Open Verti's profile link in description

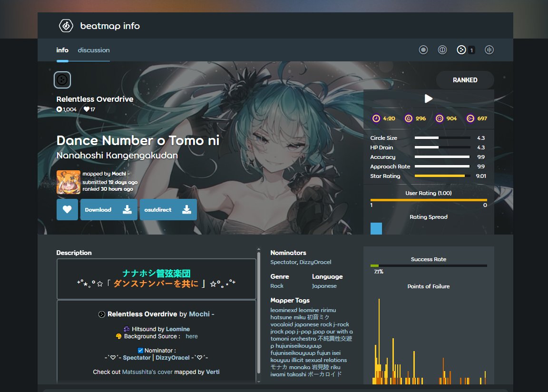coord(213,372)
